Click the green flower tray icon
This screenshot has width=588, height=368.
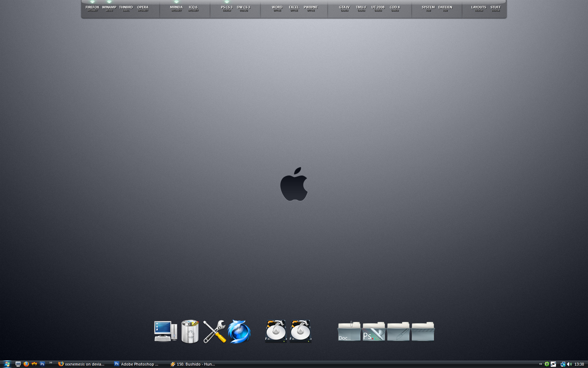[547, 364]
